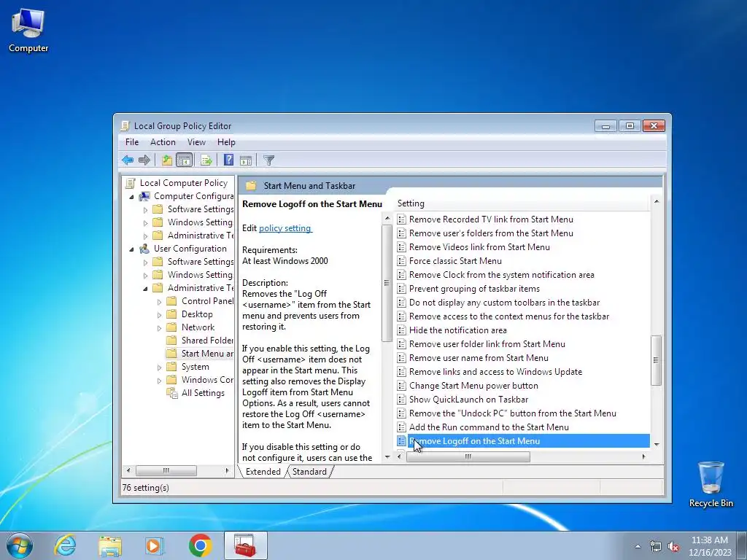Click the Local Computer Policy root icon

point(130,183)
